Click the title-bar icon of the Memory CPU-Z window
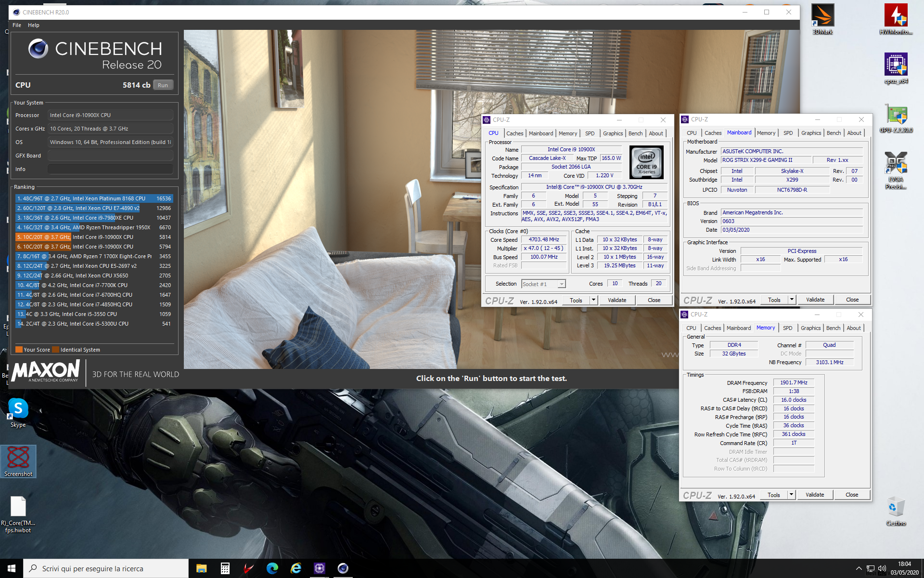Viewport: 924px width, 578px height. click(684, 315)
